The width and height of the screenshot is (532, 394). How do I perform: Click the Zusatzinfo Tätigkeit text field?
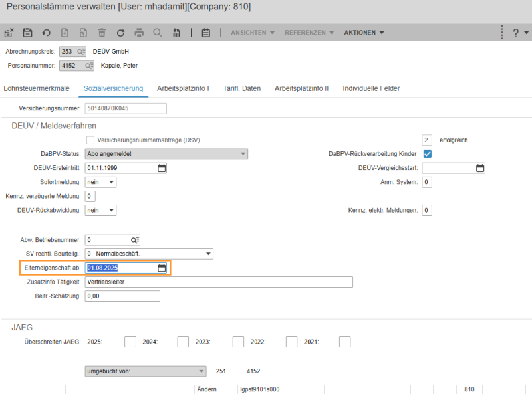[x=219, y=282]
